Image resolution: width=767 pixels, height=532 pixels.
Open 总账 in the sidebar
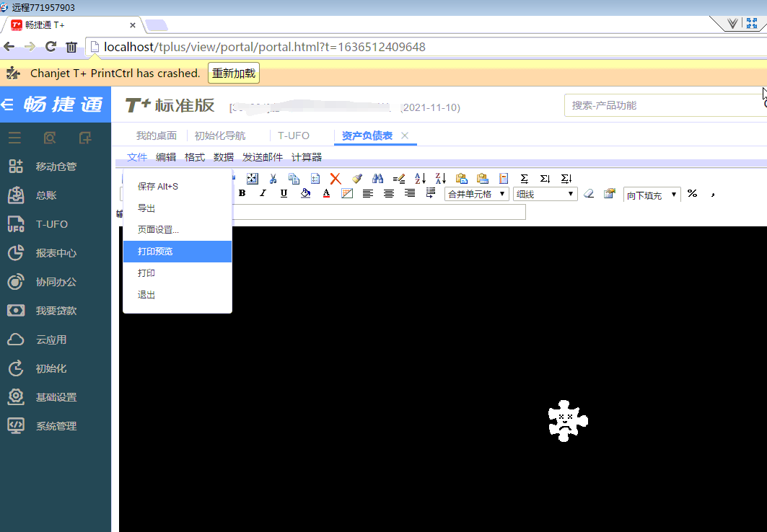tap(56, 195)
